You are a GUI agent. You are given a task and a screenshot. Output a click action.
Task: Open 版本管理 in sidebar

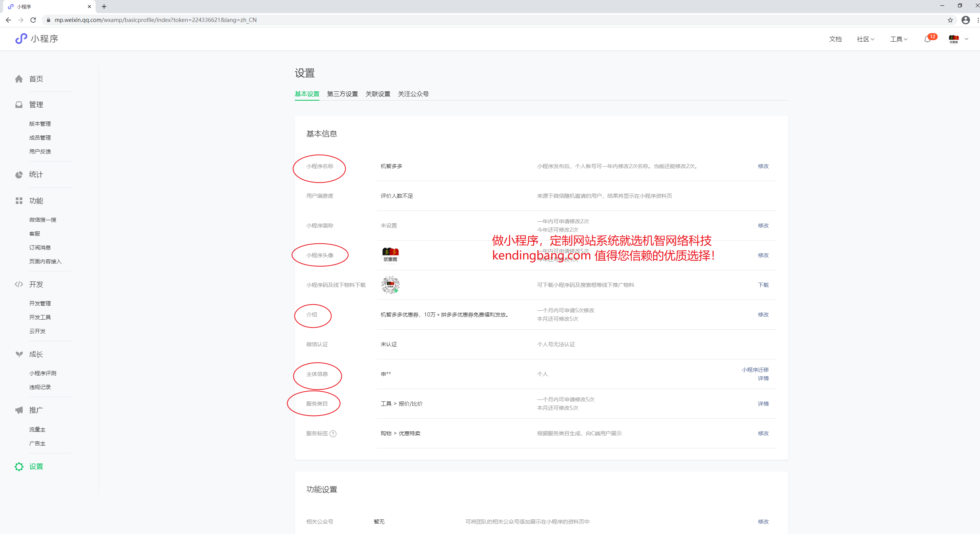click(40, 124)
